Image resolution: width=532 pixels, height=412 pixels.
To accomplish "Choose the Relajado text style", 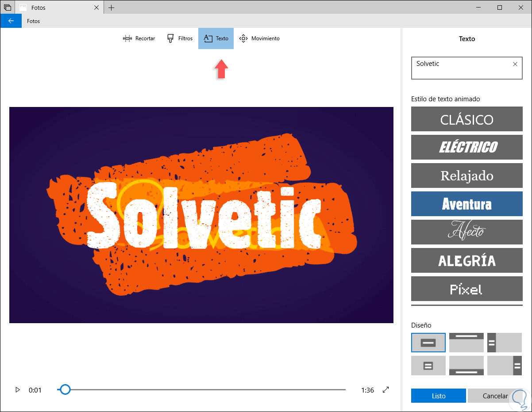I will pyautogui.click(x=467, y=175).
